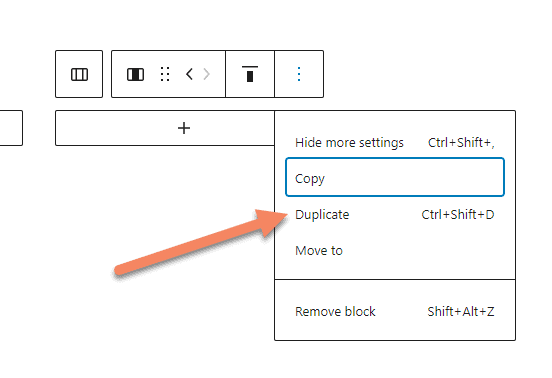Select the partially visible left column box
The height and width of the screenshot is (378, 552).
click(11, 128)
